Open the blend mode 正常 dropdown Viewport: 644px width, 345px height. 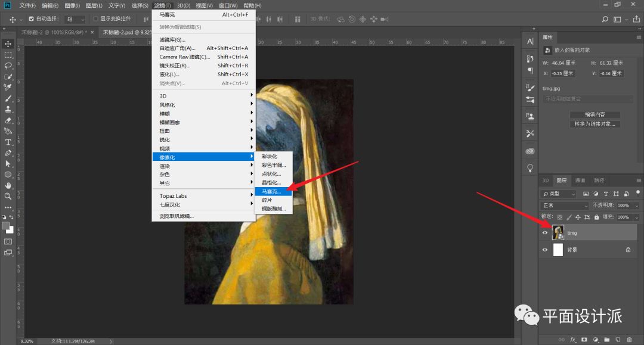[559, 206]
